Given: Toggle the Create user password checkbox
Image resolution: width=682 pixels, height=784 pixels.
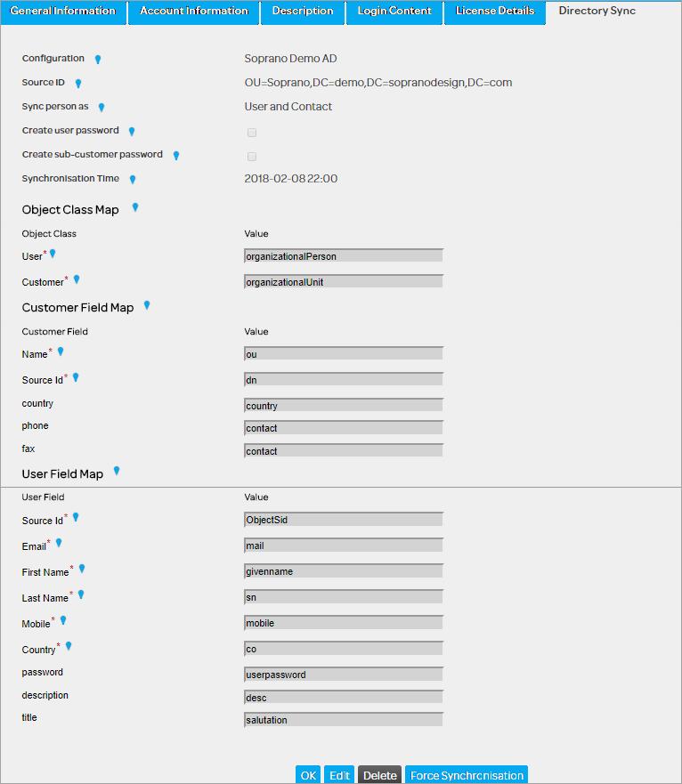Looking at the screenshot, I should click(x=252, y=133).
